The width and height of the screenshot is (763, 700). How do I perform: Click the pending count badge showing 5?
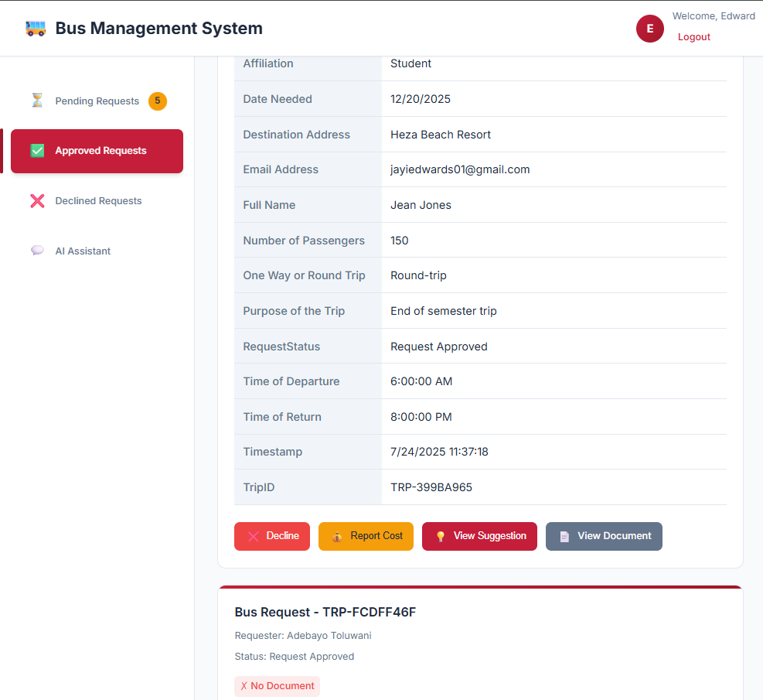[x=158, y=101]
